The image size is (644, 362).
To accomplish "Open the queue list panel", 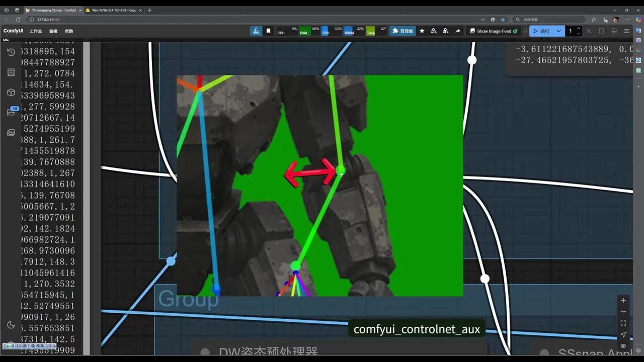I will [x=11, y=72].
